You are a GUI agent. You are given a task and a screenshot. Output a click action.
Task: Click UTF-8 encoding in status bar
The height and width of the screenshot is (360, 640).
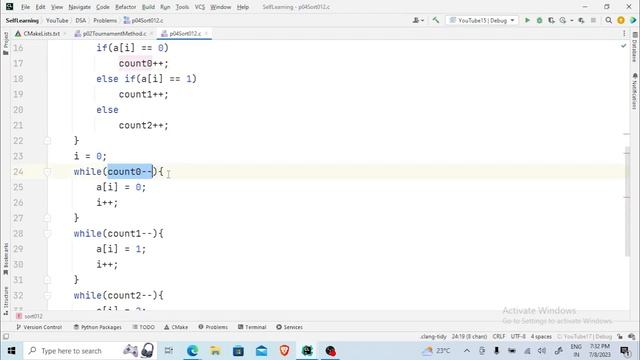pos(518,336)
